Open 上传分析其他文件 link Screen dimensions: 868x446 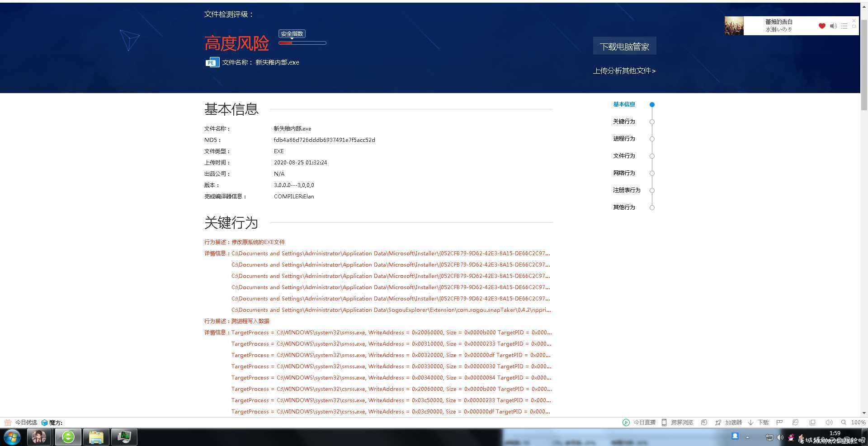click(624, 70)
